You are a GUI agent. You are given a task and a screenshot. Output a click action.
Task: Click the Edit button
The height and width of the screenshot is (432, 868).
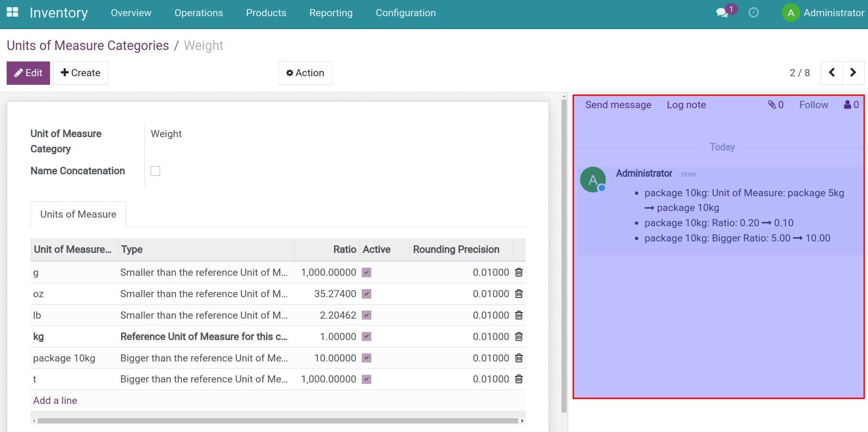click(x=28, y=73)
